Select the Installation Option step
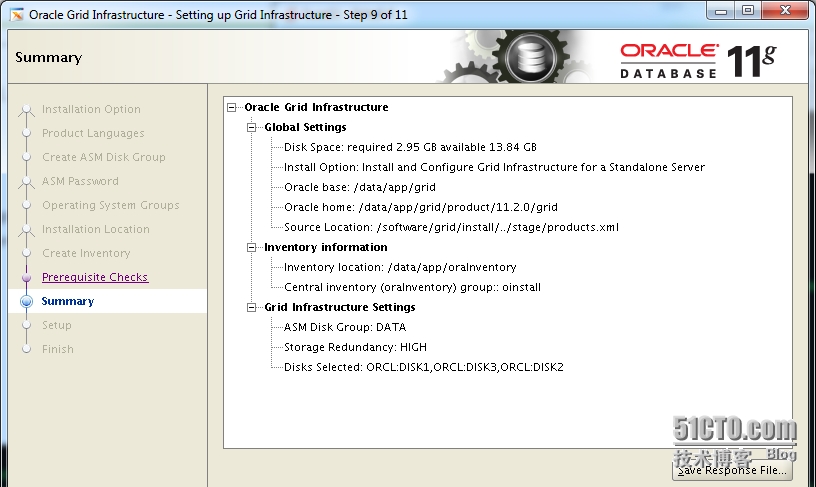The image size is (816, 487). [91, 109]
